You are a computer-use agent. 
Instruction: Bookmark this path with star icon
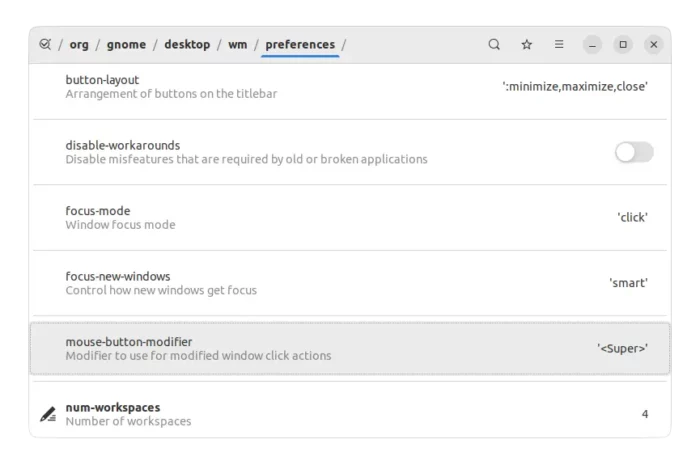click(527, 44)
